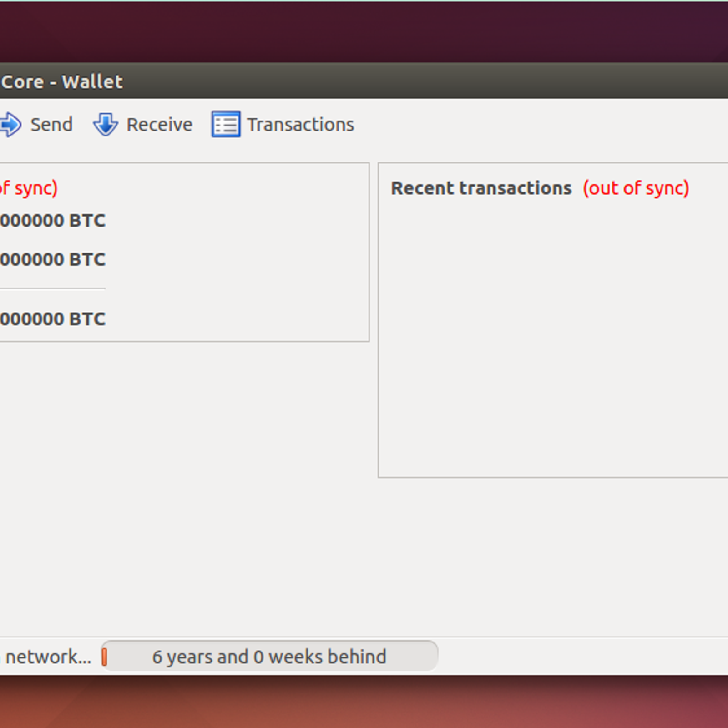Select the first BTC balance value
The image size is (728, 728).
(x=53, y=221)
